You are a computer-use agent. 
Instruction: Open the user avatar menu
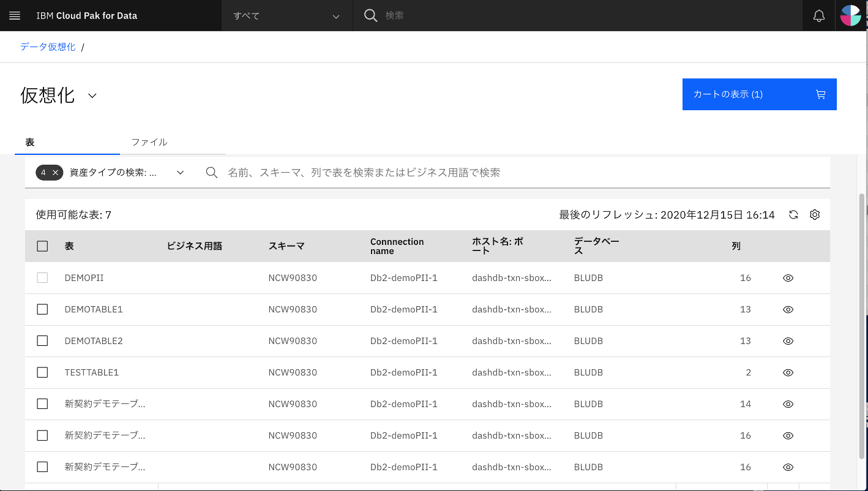click(852, 15)
